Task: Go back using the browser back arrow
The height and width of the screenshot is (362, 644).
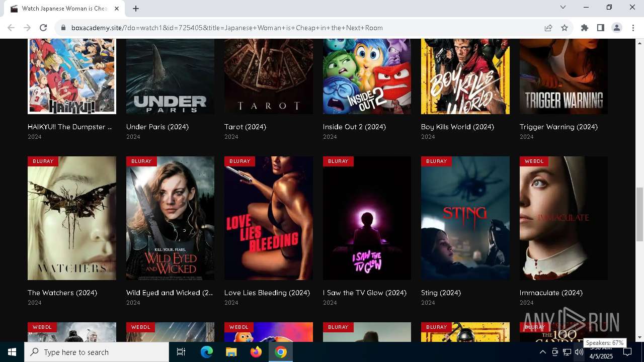Action: 11,28
